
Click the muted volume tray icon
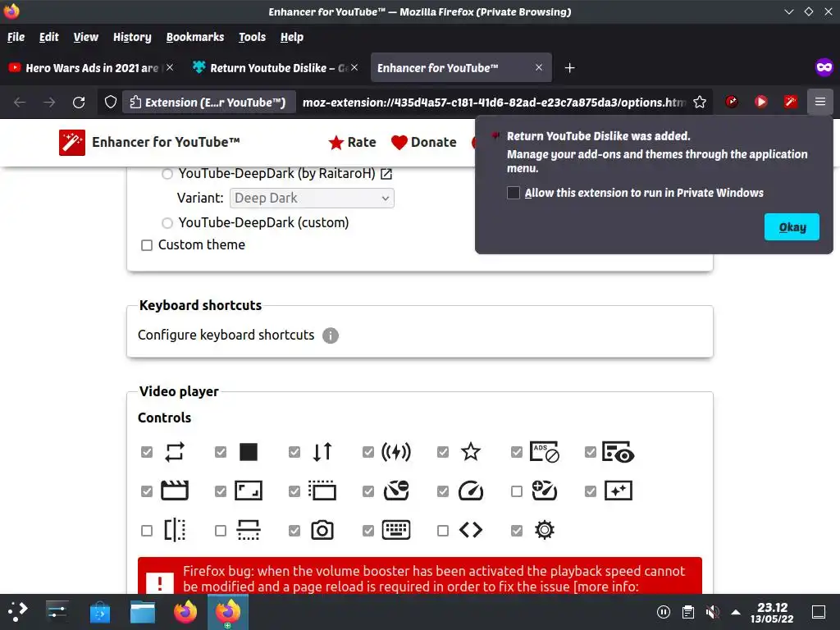[712, 612]
